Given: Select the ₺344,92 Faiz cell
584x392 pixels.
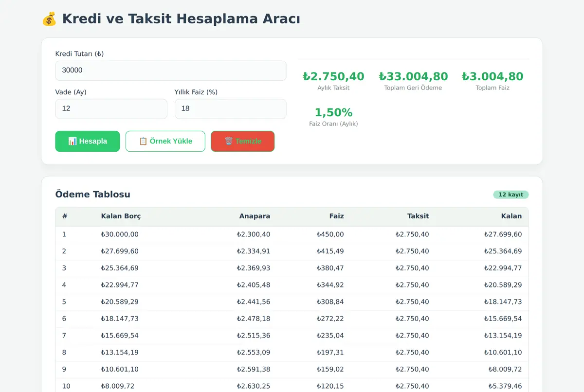Looking at the screenshot, I should click(x=330, y=285).
